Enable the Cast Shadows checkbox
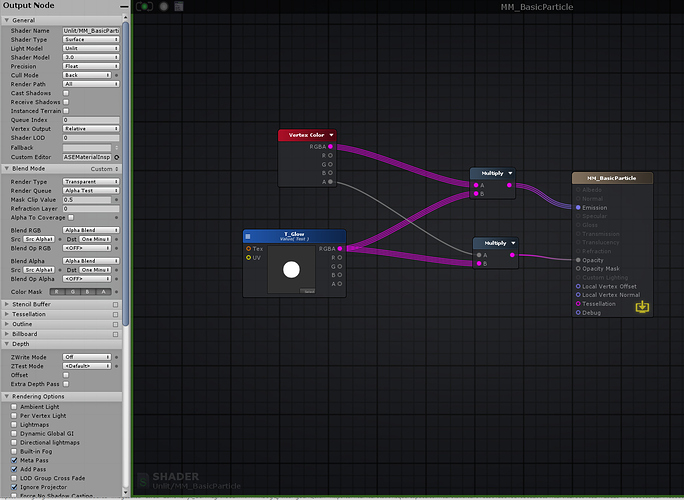 click(x=66, y=93)
